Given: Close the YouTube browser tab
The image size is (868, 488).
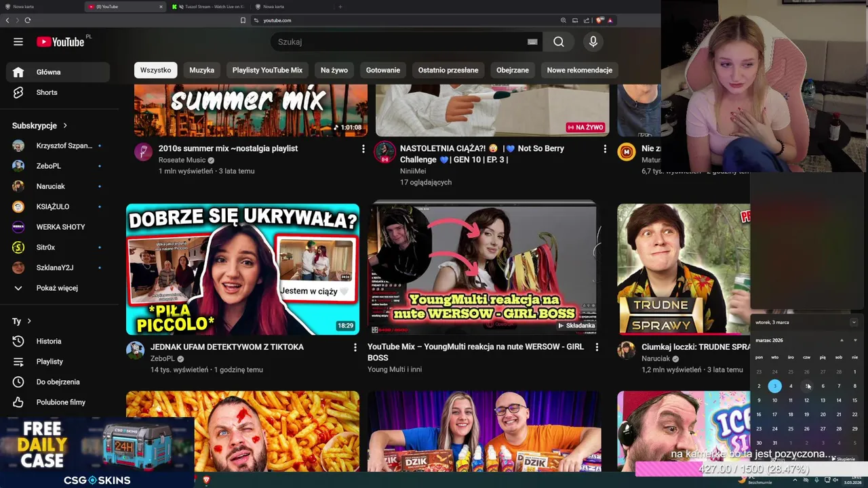Looking at the screenshot, I should [161, 7].
